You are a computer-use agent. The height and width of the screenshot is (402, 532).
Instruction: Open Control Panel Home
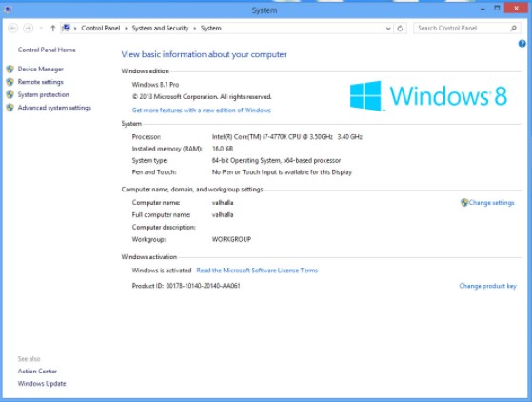pyautogui.click(x=47, y=50)
